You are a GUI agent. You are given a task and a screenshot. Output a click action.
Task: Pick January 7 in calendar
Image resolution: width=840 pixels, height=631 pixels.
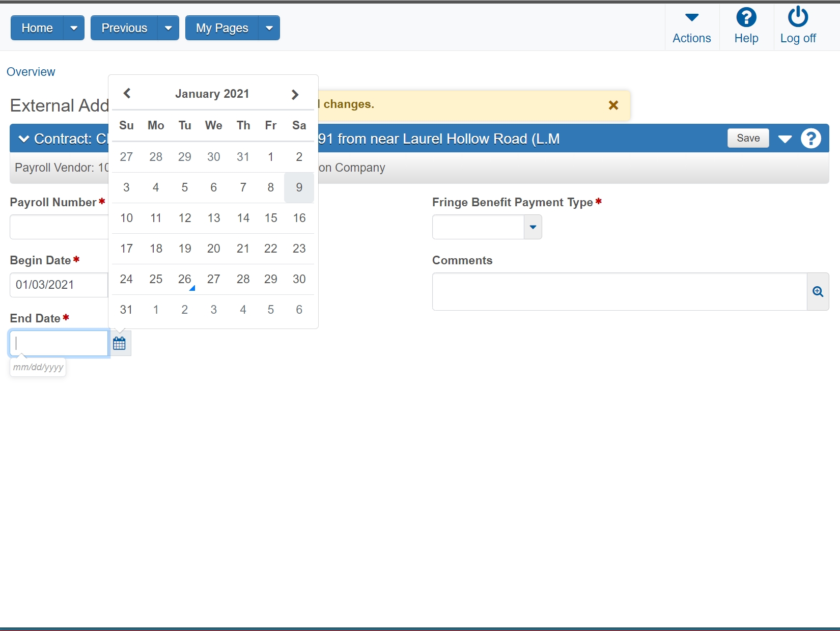[243, 187]
